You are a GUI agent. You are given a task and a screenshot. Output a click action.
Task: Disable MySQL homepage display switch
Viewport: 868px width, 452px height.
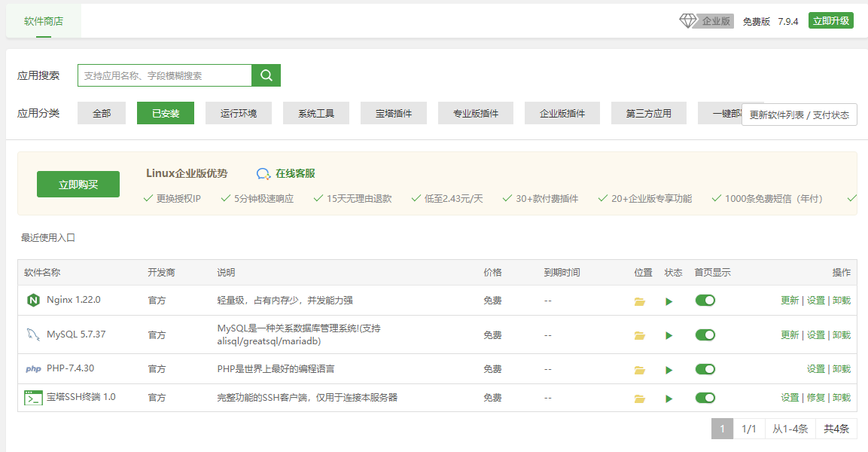[x=705, y=334]
